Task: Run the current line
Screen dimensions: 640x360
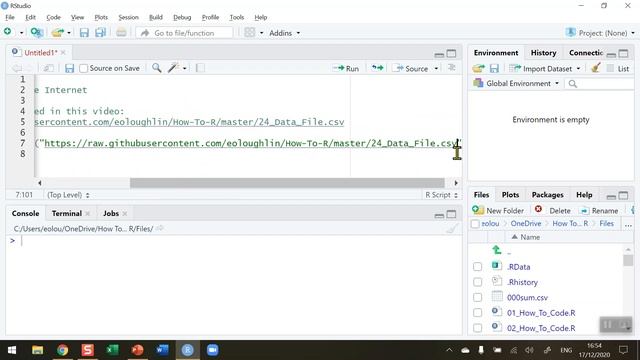Action: [346, 68]
